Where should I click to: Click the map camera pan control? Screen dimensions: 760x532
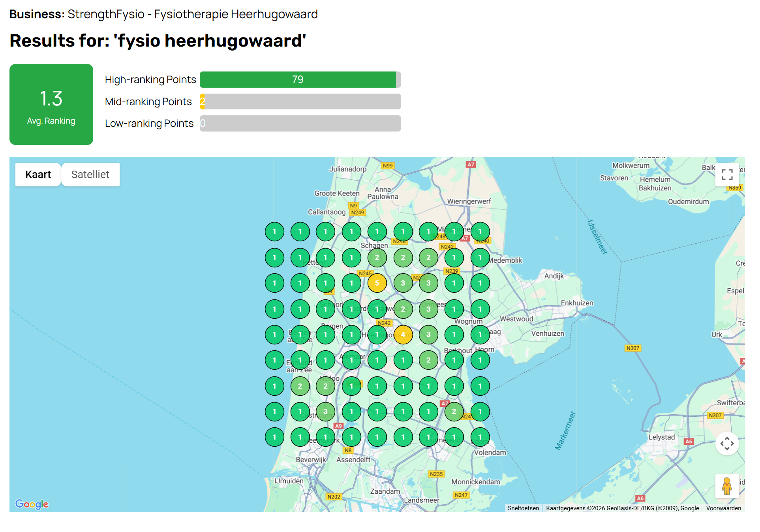coord(727,444)
